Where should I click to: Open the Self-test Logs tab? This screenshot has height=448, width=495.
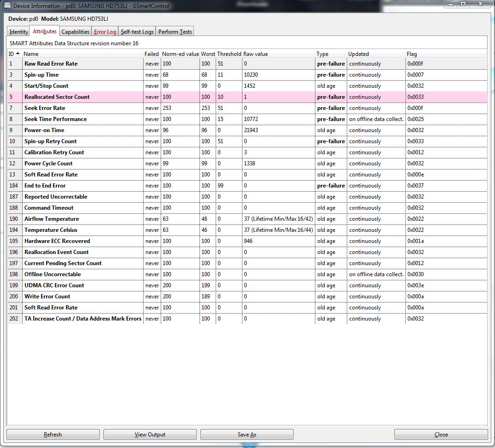137,31
